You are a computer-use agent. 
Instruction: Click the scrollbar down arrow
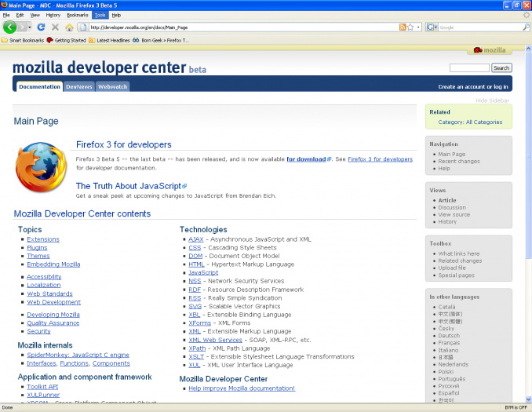coord(529,399)
